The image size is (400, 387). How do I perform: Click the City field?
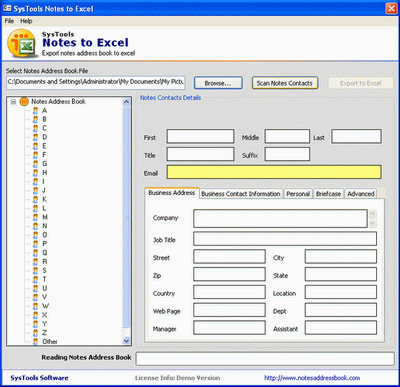click(x=341, y=257)
